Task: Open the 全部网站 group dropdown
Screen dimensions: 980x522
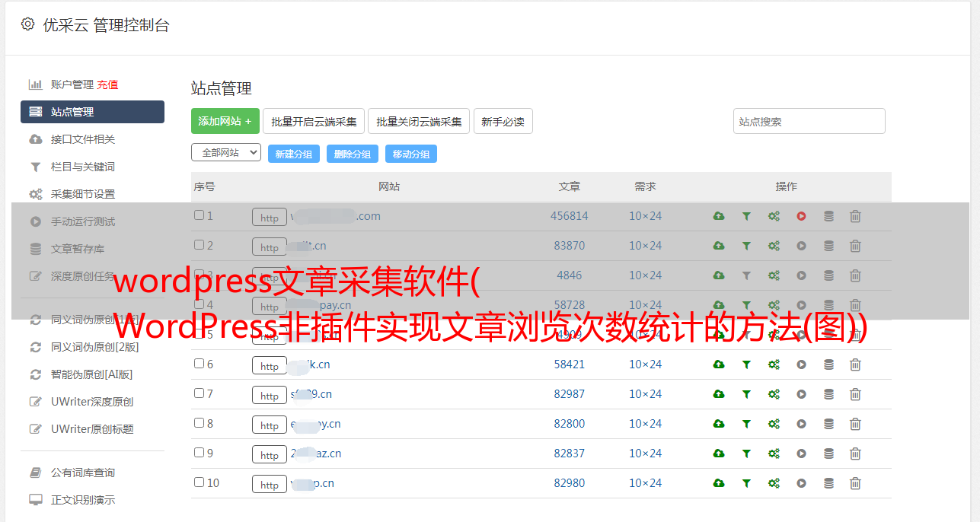Action: (226, 153)
